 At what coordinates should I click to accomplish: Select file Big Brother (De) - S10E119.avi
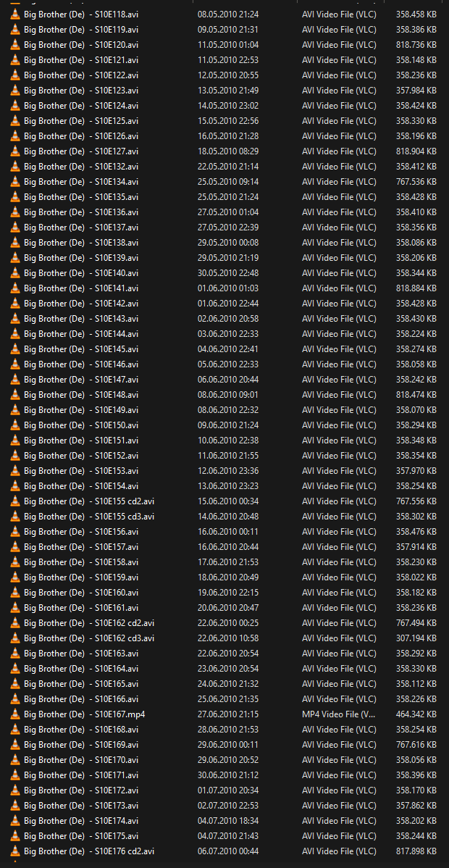pos(81,29)
